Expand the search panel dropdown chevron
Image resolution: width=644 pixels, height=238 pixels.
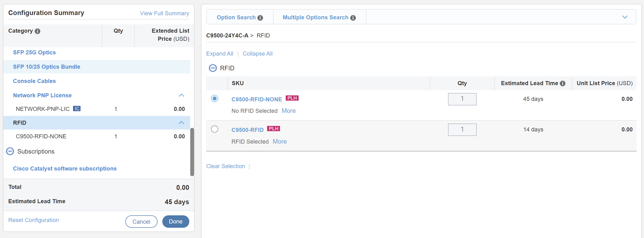(x=625, y=17)
